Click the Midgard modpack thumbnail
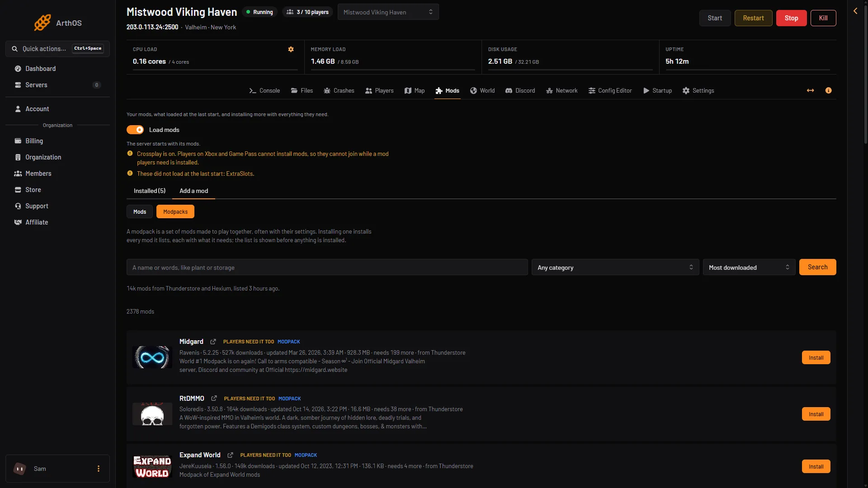 pyautogui.click(x=152, y=357)
